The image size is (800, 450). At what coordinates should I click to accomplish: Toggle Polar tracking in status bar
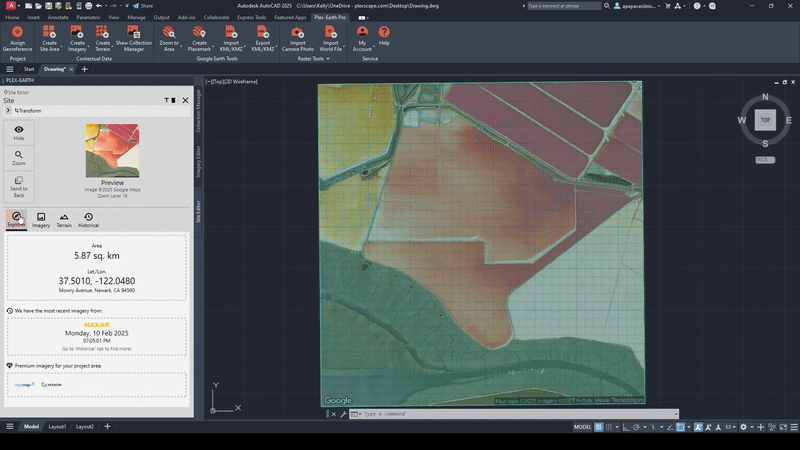coord(636,427)
